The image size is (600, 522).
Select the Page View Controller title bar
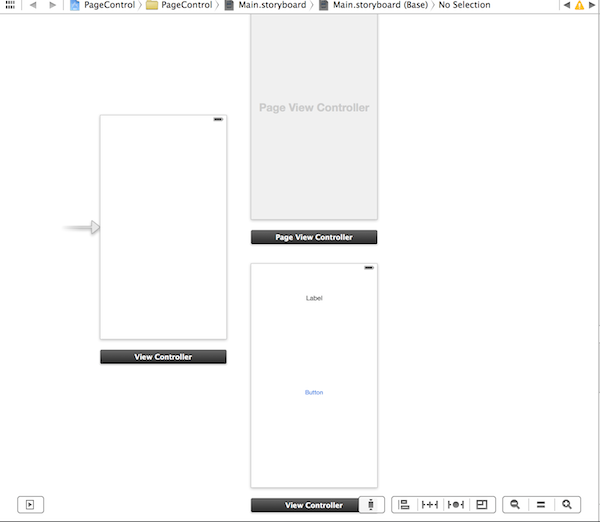coord(314,237)
